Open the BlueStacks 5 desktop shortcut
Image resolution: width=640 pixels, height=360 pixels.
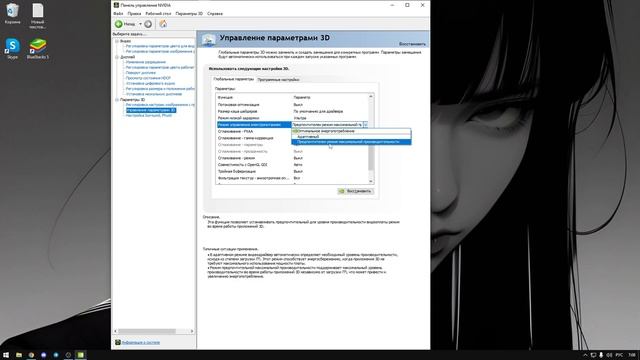(38, 48)
